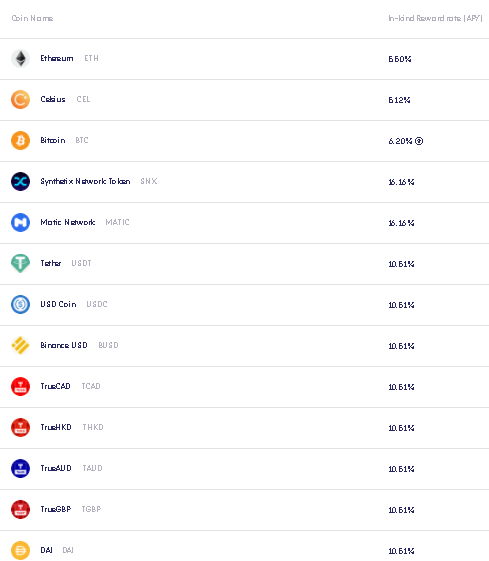Screen dimensions: 489x561
Task: Click the Celsius 5.12% rate value
Action: pos(399,100)
